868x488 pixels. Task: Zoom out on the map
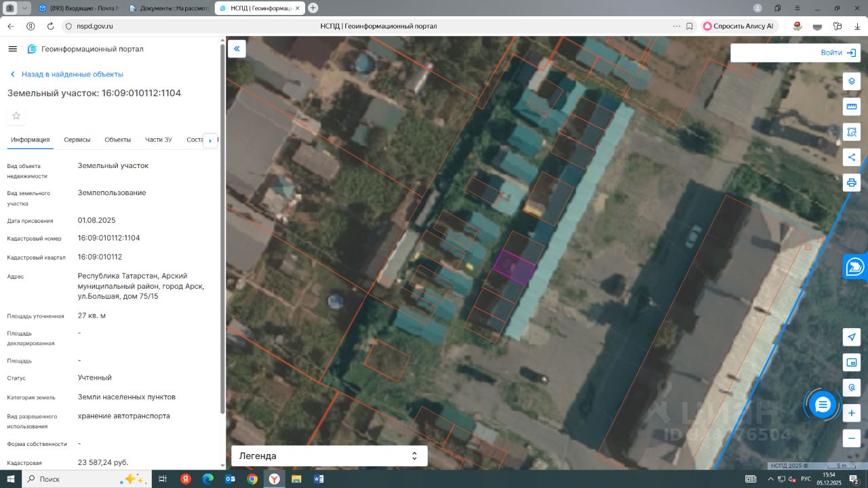point(852,439)
